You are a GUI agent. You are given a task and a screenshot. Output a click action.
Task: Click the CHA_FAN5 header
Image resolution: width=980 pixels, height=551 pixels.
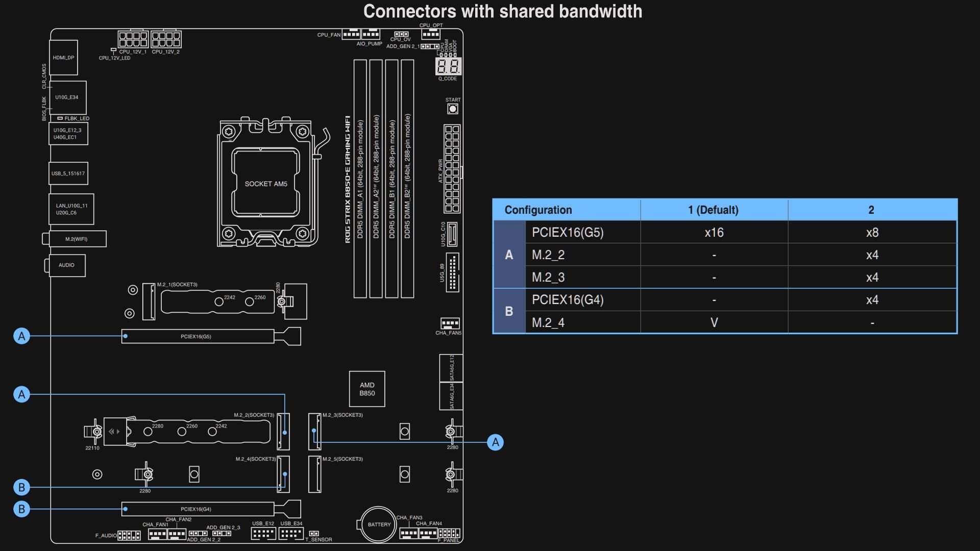click(450, 323)
